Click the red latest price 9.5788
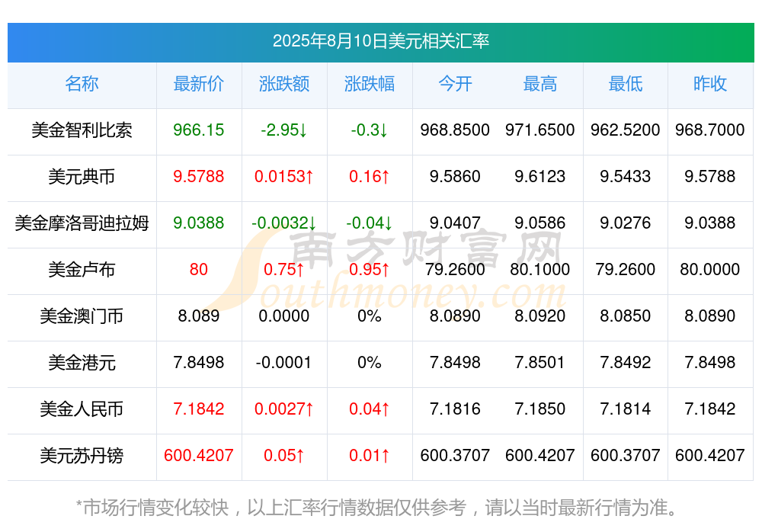The width and height of the screenshot is (762, 532). pos(199,177)
